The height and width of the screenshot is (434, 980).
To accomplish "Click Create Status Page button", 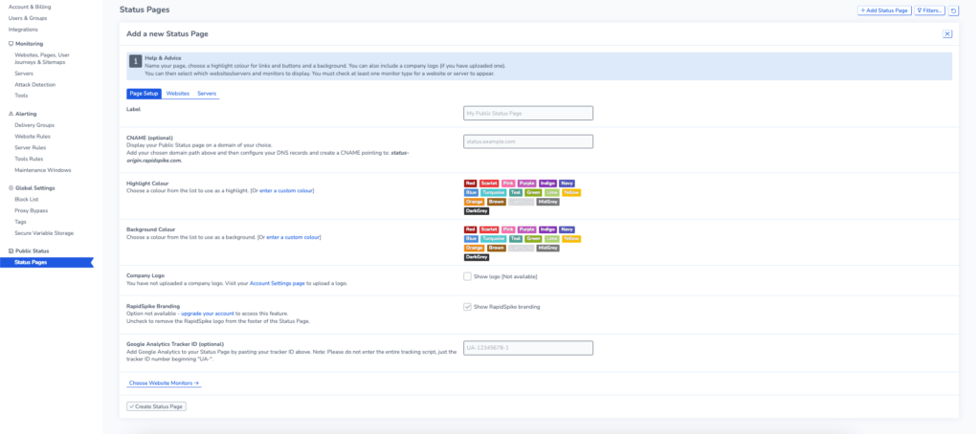I will pyautogui.click(x=156, y=406).
